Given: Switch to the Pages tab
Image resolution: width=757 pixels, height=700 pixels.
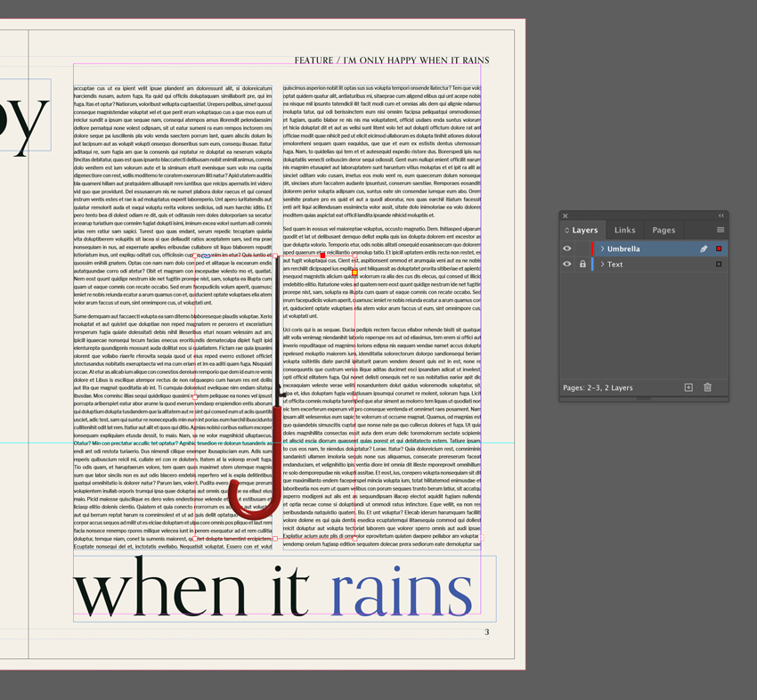Looking at the screenshot, I should [663, 230].
